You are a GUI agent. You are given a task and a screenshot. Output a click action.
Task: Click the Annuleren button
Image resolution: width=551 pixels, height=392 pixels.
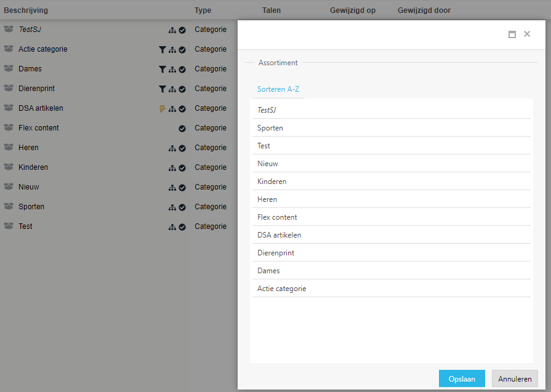515,378
